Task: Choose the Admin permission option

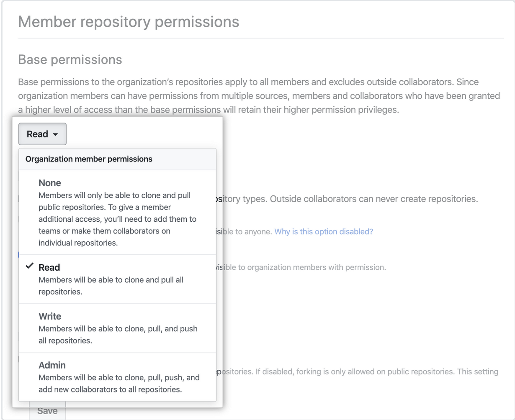Action: pos(117,377)
